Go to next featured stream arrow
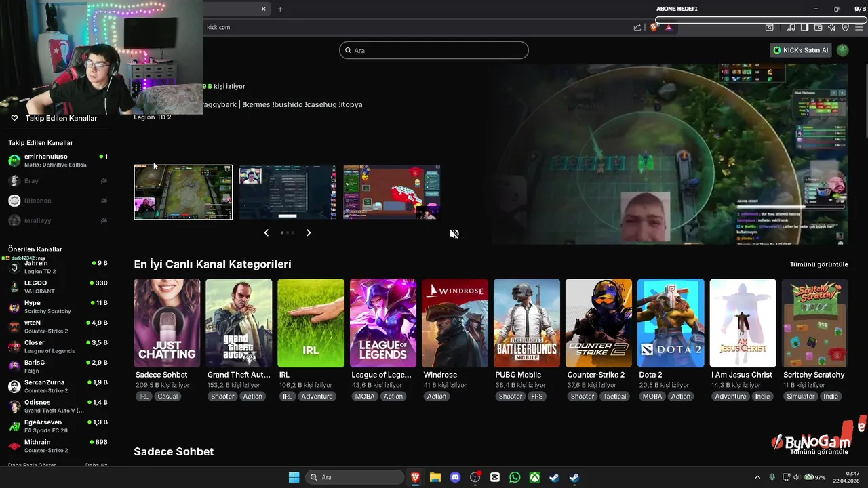Viewport: 868px width, 488px height. tap(309, 232)
